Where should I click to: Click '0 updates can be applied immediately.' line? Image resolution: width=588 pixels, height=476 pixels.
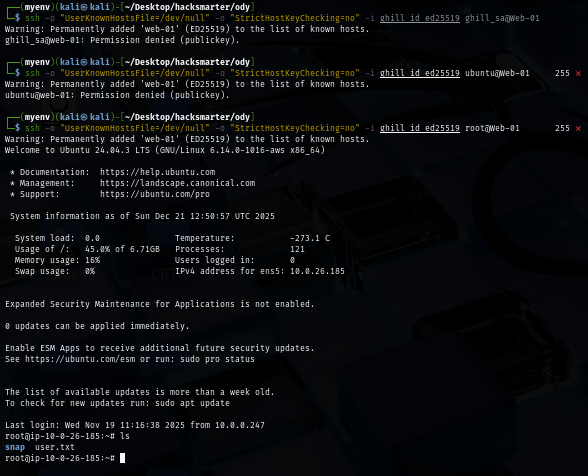tap(97, 326)
